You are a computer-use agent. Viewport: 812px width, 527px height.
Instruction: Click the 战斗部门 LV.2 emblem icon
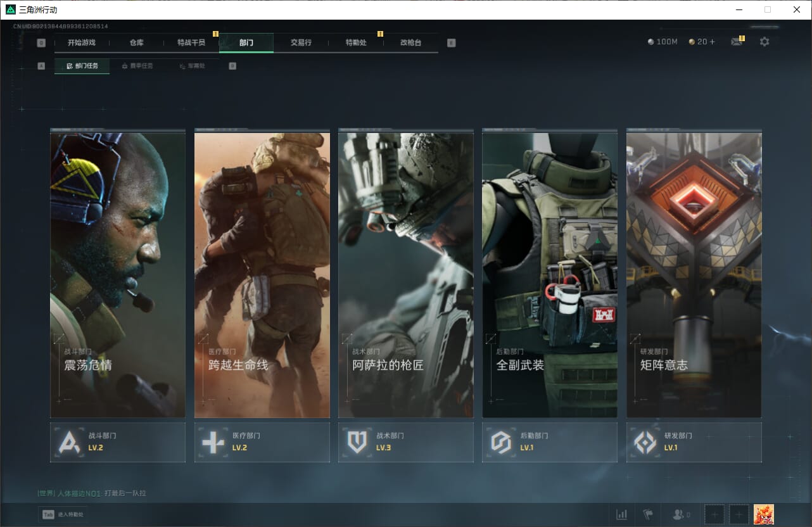coord(69,442)
